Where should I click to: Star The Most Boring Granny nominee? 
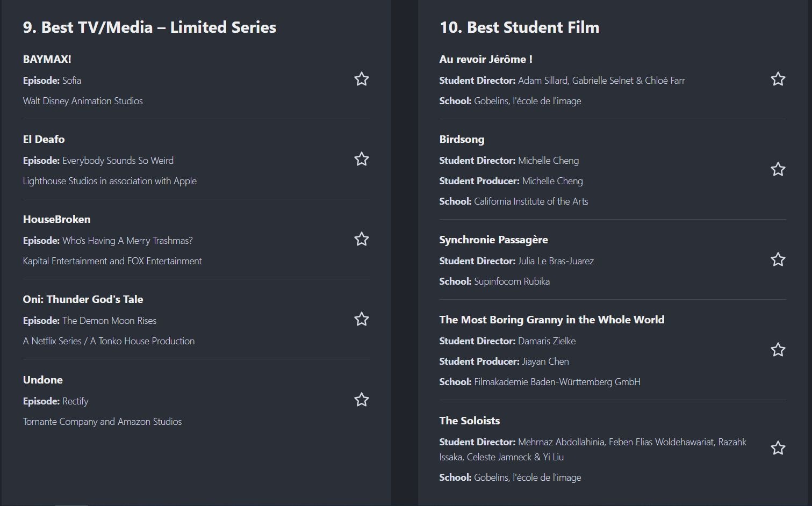(x=778, y=350)
